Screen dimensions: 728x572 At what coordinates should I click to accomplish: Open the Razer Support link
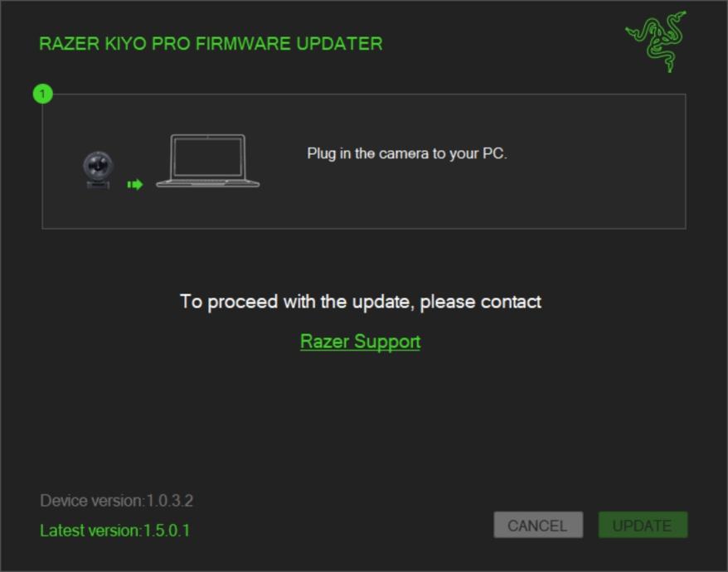[x=361, y=342]
